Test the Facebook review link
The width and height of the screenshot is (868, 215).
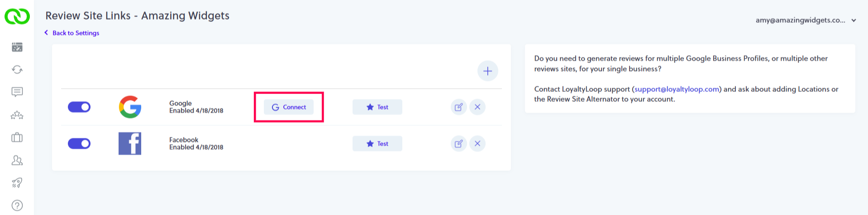click(x=377, y=144)
